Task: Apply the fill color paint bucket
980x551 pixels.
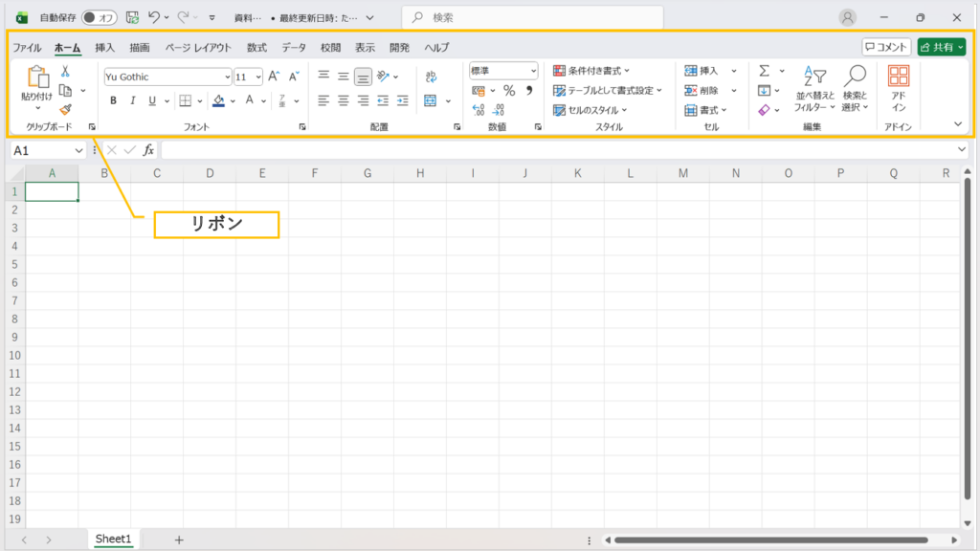Action: [218, 100]
